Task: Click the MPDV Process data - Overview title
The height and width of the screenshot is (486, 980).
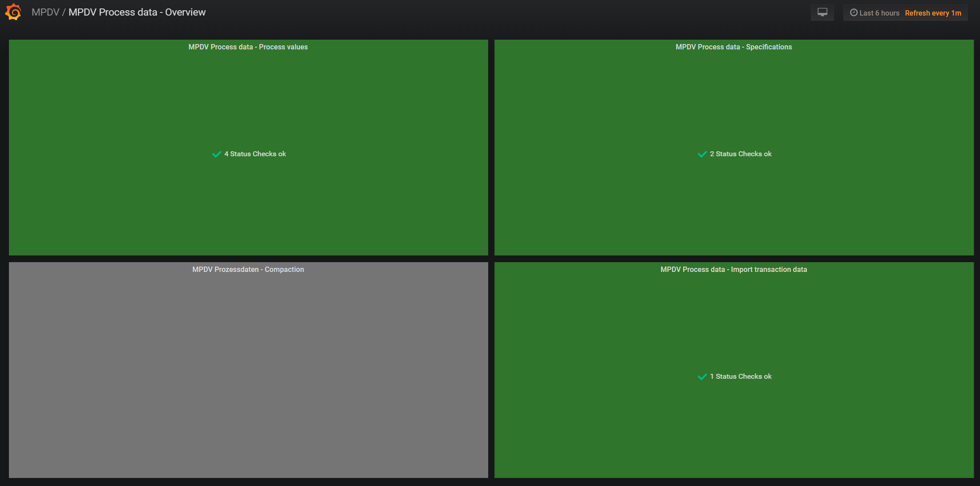Action: coord(137,12)
